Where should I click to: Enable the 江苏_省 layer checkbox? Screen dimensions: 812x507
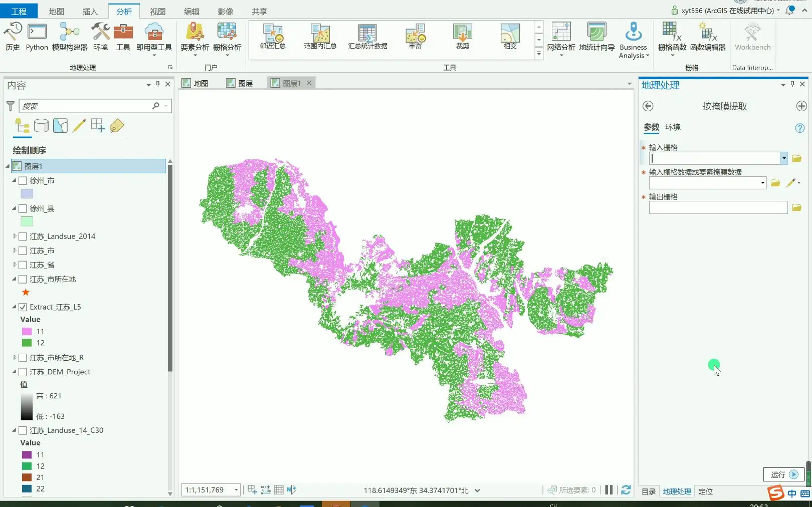(23, 265)
